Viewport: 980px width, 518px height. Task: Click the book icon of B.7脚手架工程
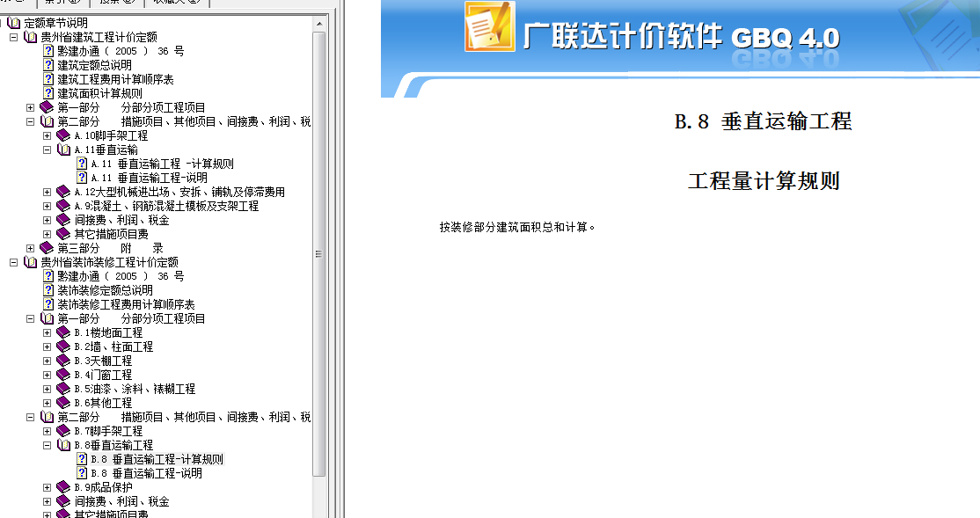63,431
